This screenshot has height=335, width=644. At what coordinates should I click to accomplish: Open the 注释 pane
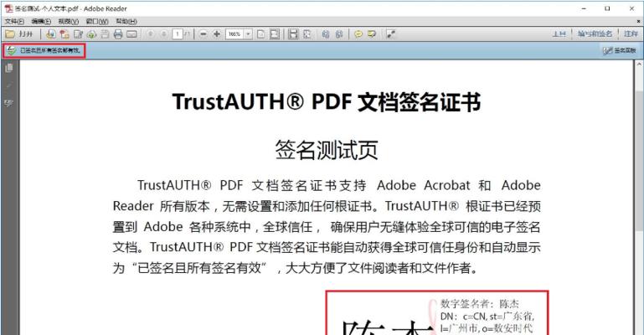[x=631, y=33]
